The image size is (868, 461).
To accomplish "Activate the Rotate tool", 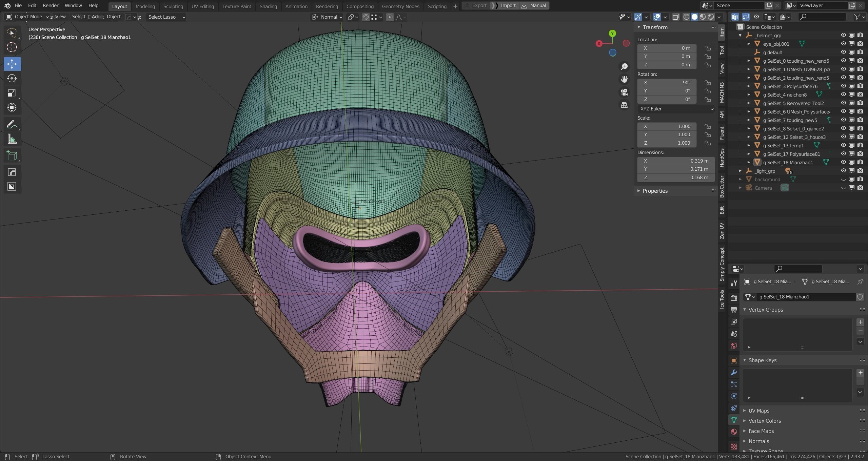I will point(12,78).
